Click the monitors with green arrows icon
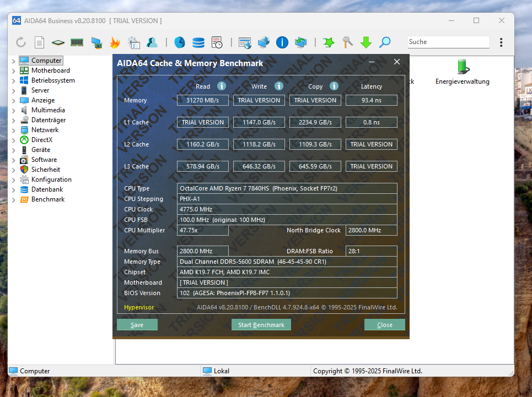This screenshot has width=532, height=397. (300, 42)
